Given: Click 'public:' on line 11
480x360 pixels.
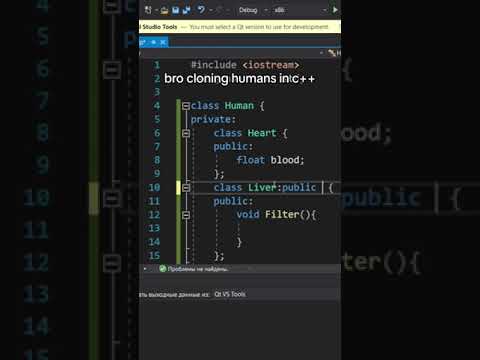Looking at the screenshot, I should [x=233, y=201].
